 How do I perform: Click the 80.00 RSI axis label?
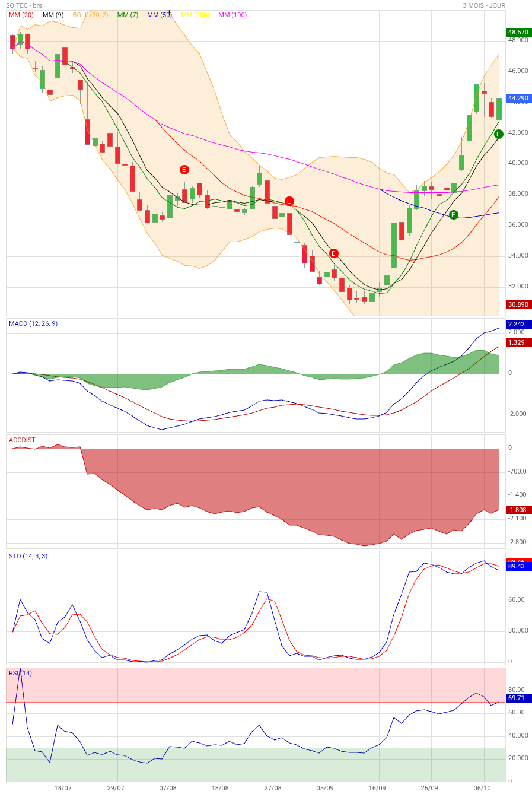click(517, 690)
